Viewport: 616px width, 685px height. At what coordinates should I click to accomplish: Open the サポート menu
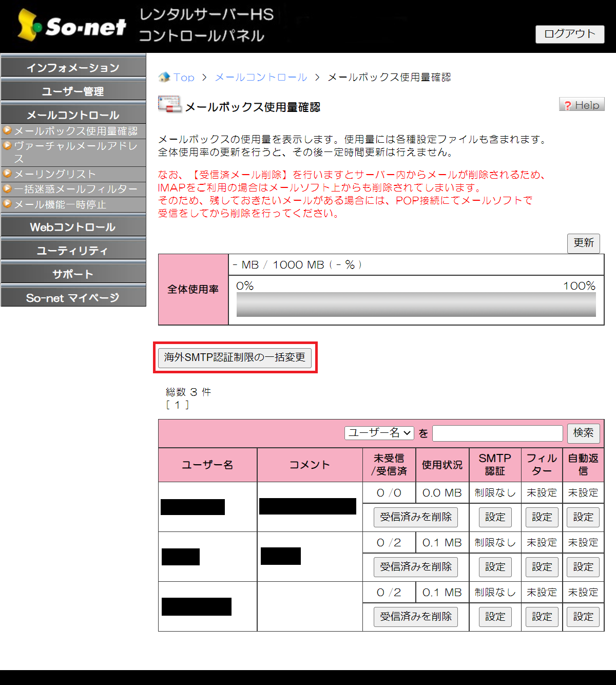(73, 274)
